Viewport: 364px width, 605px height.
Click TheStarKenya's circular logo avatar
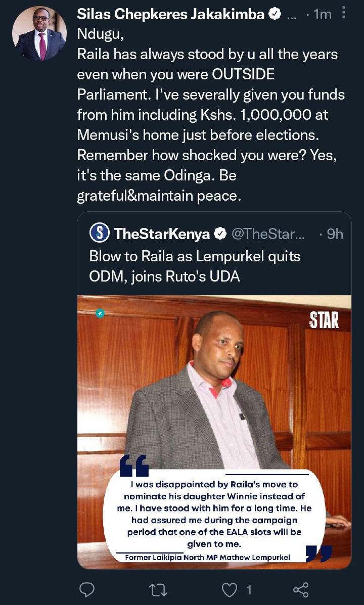tap(100, 233)
